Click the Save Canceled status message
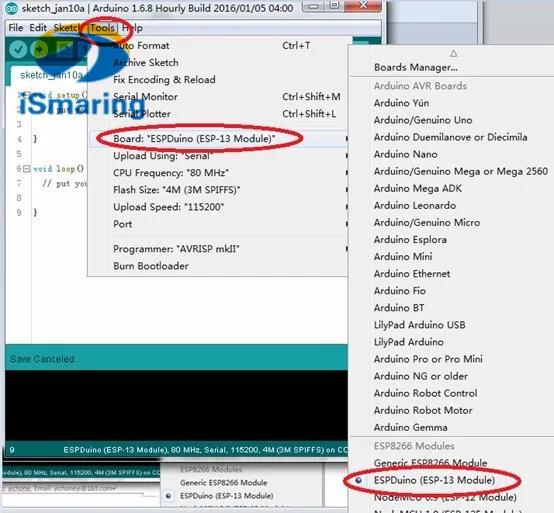The image size is (554, 513). pyautogui.click(x=42, y=359)
